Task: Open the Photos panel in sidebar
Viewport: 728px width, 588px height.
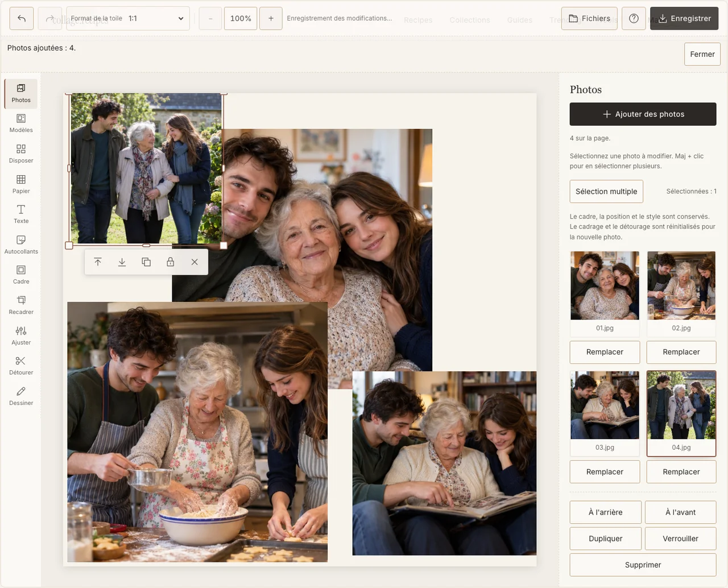Action: pyautogui.click(x=21, y=93)
